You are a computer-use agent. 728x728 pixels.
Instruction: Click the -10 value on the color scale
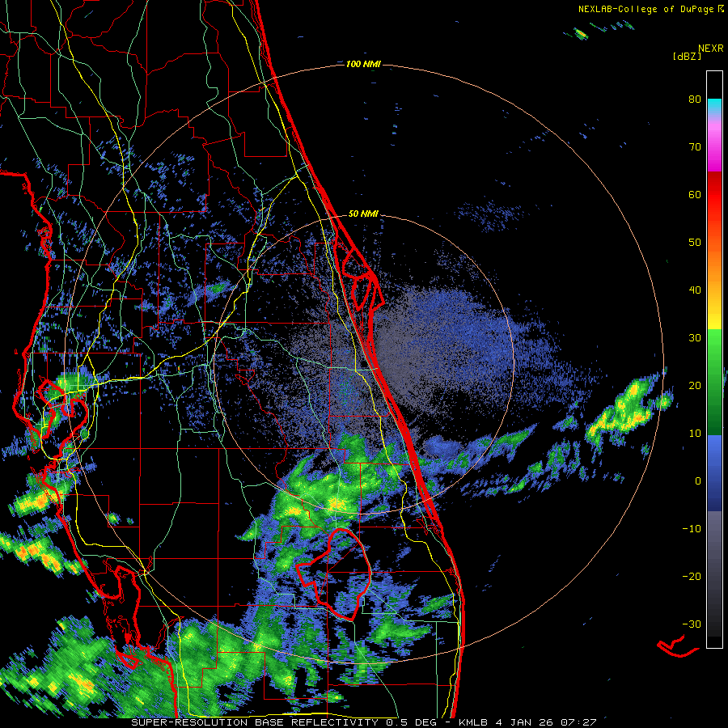tap(692, 529)
